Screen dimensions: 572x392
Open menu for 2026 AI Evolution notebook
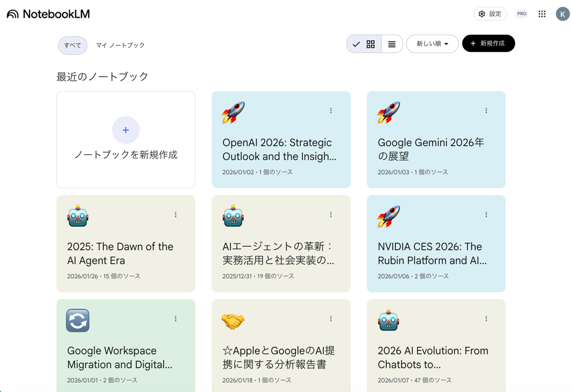point(486,319)
